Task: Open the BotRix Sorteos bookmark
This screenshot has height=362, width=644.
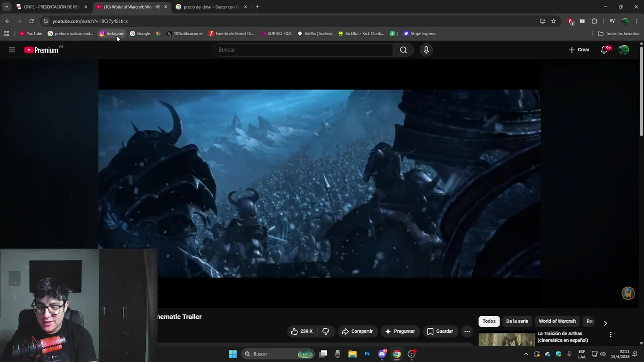Action: pyautogui.click(x=315, y=34)
